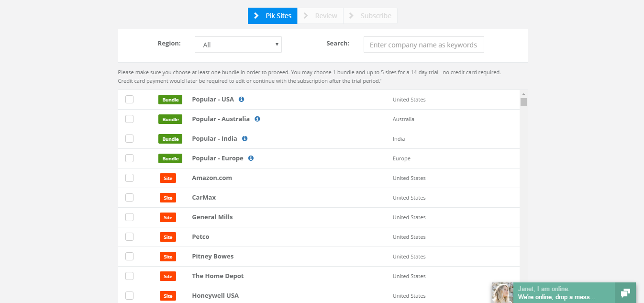
Task: Click info icon next to Popular - Europe
Action: (251, 158)
